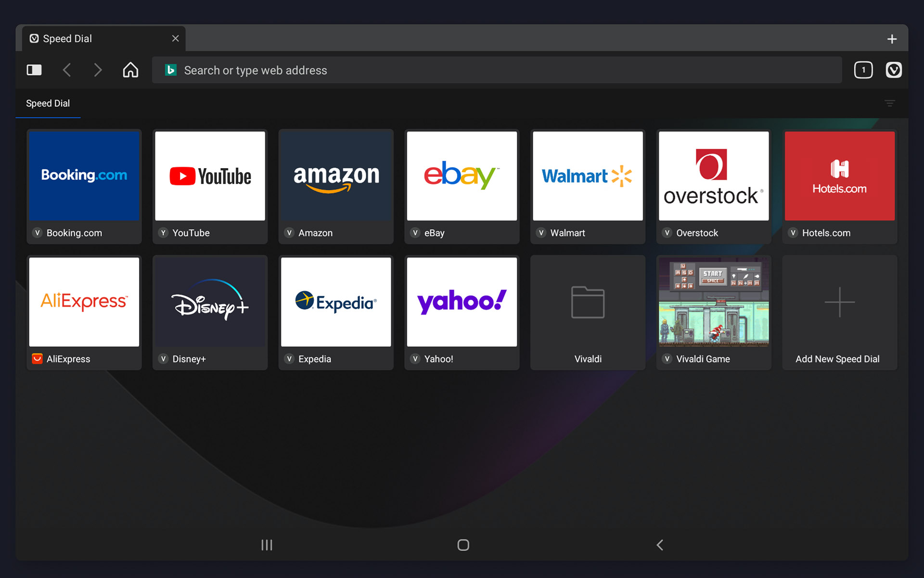Open the Expedia speed dial thumbnail
The image size is (924, 578).
click(336, 302)
